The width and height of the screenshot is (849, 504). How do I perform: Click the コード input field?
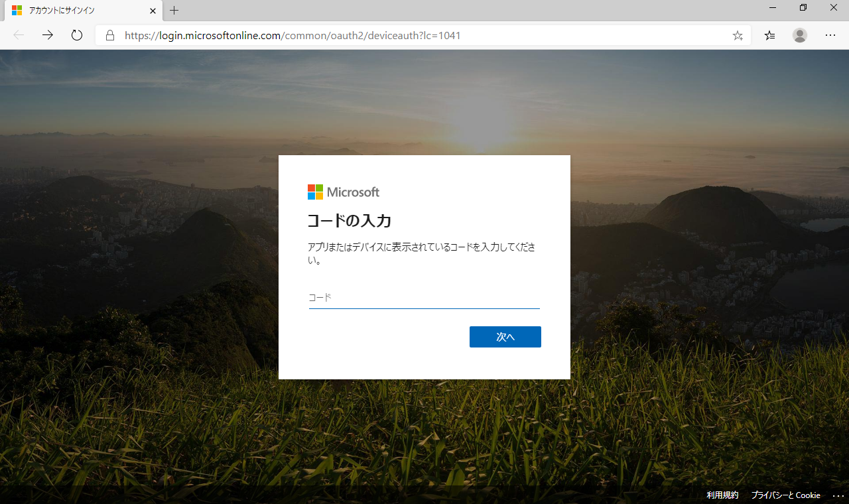coord(424,298)
